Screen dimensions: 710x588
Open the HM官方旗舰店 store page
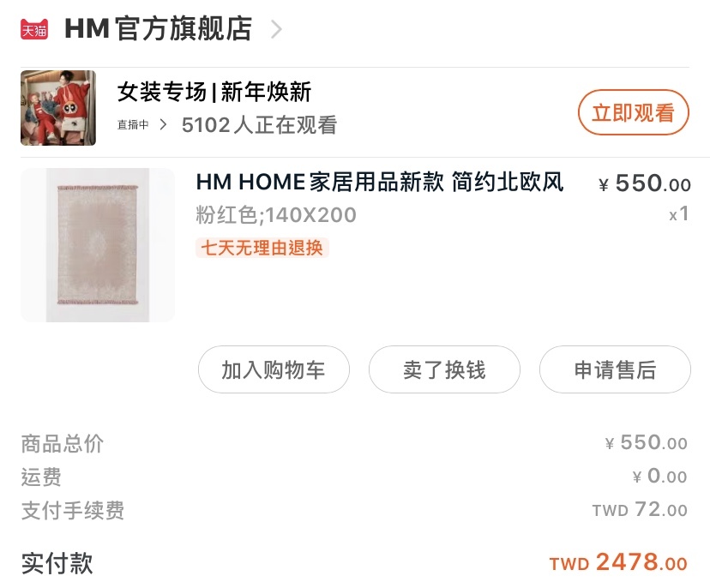[158, 29]
